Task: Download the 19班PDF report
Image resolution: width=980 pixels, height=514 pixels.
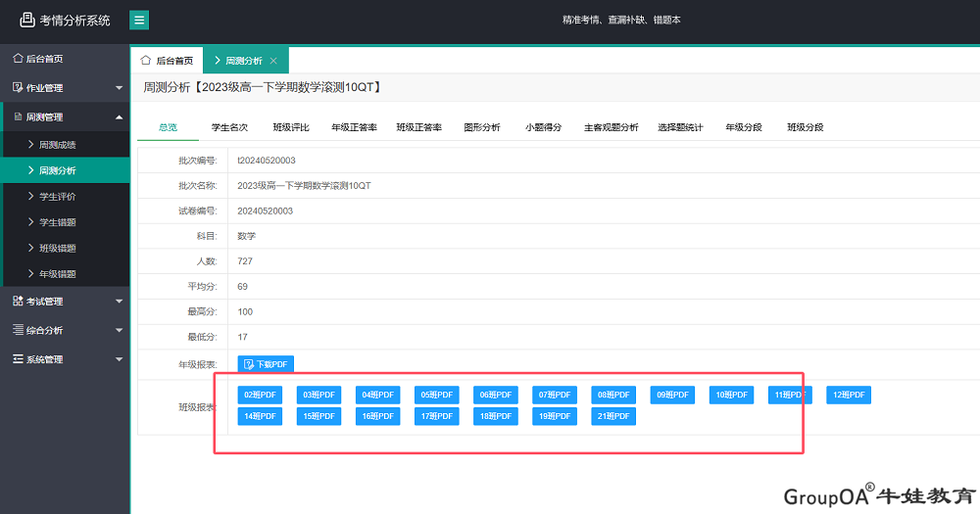Action: tap(555, 416)
